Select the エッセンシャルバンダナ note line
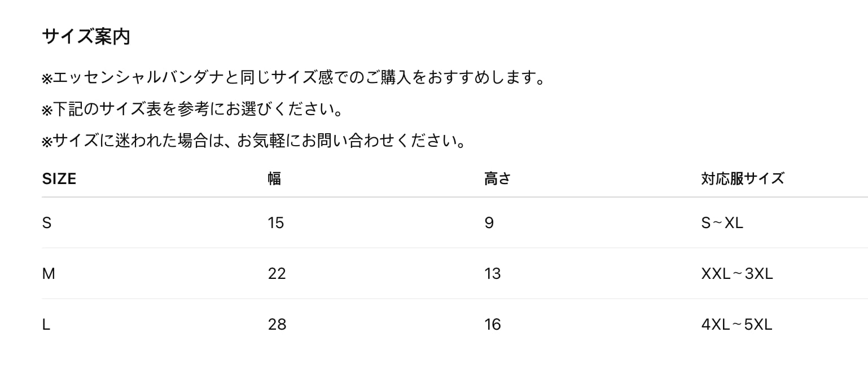The image size is (868, 376). tap(293, 78)
